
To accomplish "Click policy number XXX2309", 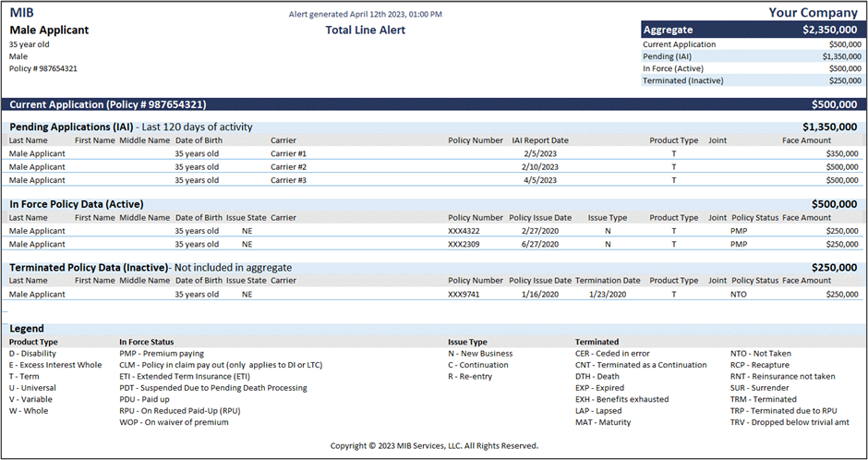I will coord(463,245).
